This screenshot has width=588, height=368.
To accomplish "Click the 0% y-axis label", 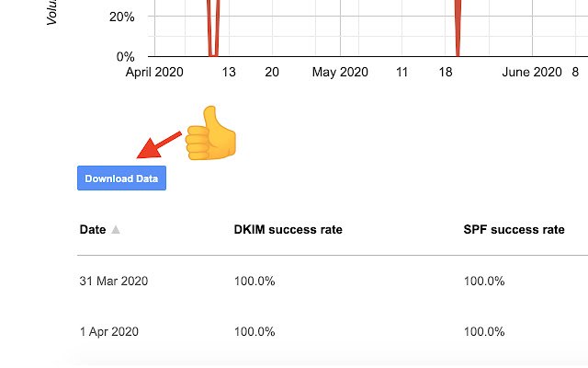I will point(126,56).
